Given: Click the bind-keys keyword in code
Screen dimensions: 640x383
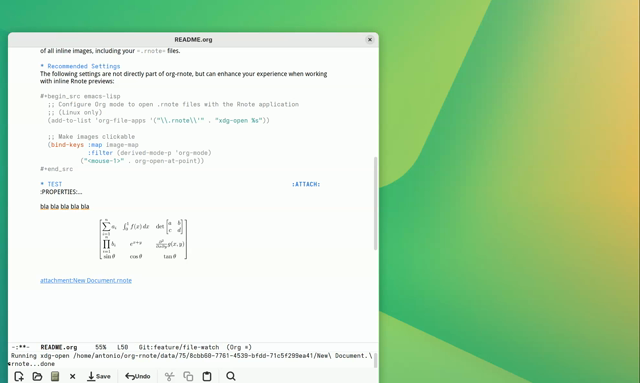Looking at the screenshot, I should [67, 145].
